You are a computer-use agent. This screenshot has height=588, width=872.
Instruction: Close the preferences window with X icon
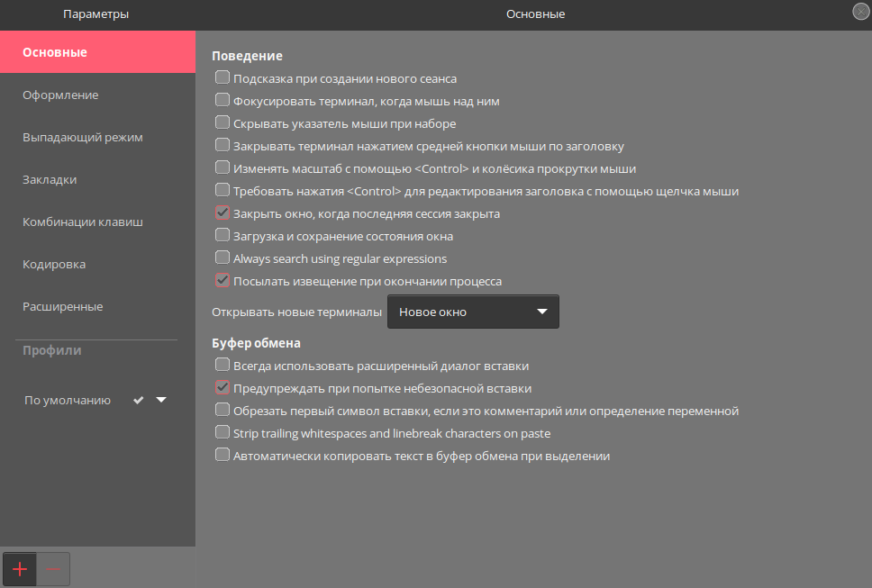click(x=861, y=12)
